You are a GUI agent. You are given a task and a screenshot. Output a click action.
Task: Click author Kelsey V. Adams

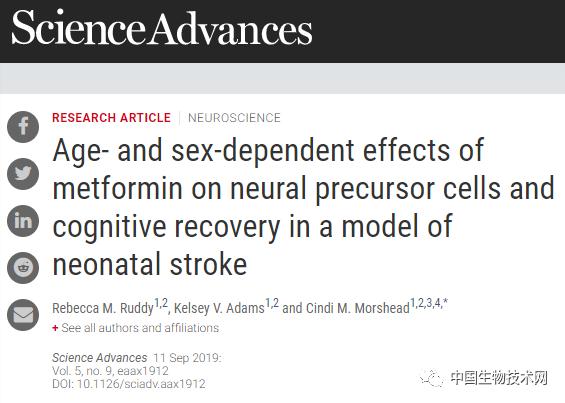click(x=219, y=308)
